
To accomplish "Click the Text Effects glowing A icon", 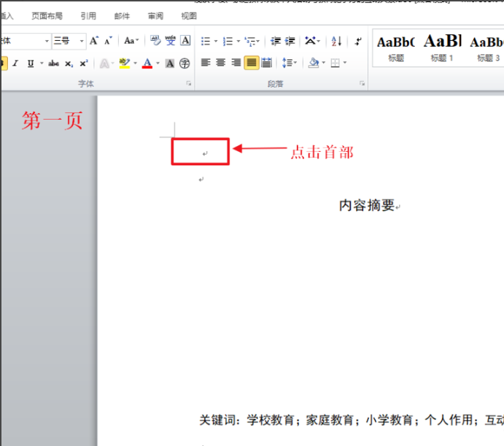I will pos(104,64).
